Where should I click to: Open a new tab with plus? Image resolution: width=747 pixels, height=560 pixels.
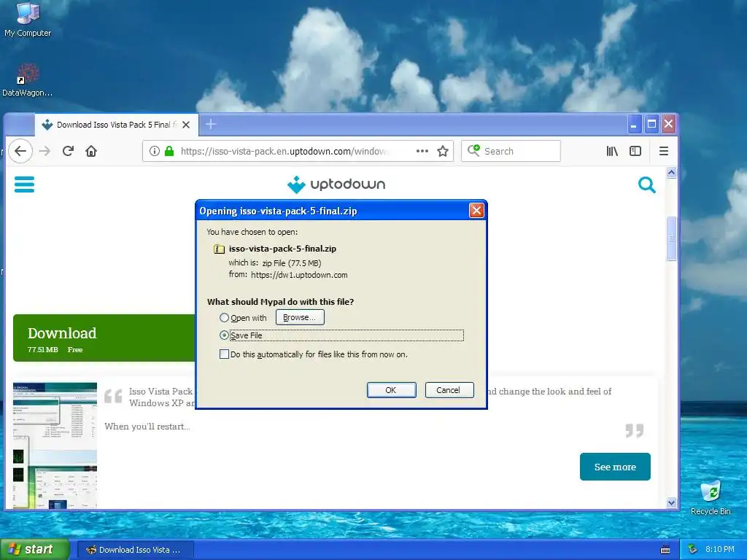[x=211, y=125]
